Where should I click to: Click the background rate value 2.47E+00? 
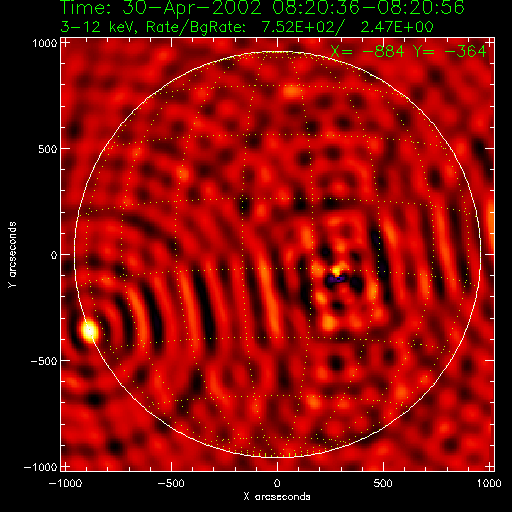click(397, 27)
